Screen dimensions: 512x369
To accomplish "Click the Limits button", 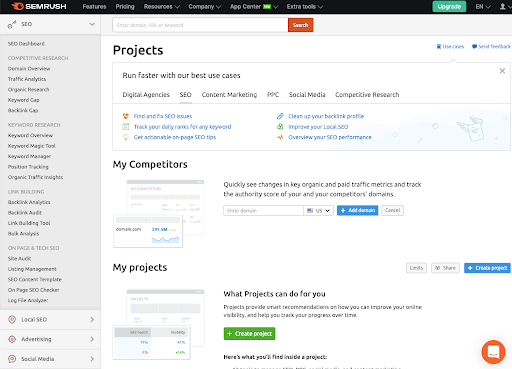I will 416,268.
